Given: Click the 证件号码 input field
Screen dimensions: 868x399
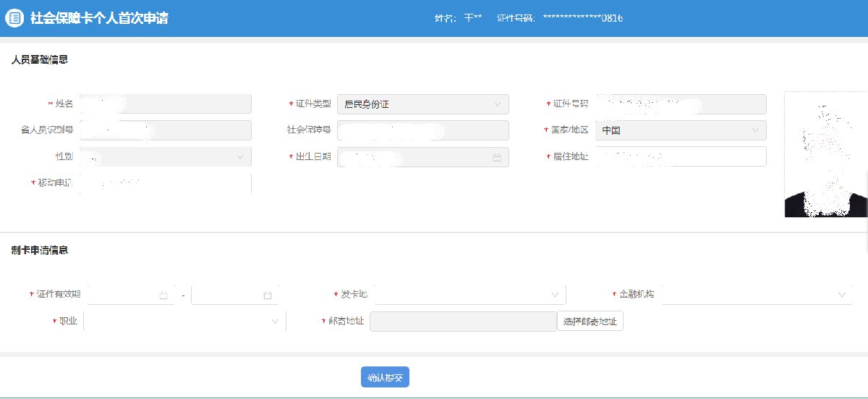Looking at the screenshot, I should point(680,104).
